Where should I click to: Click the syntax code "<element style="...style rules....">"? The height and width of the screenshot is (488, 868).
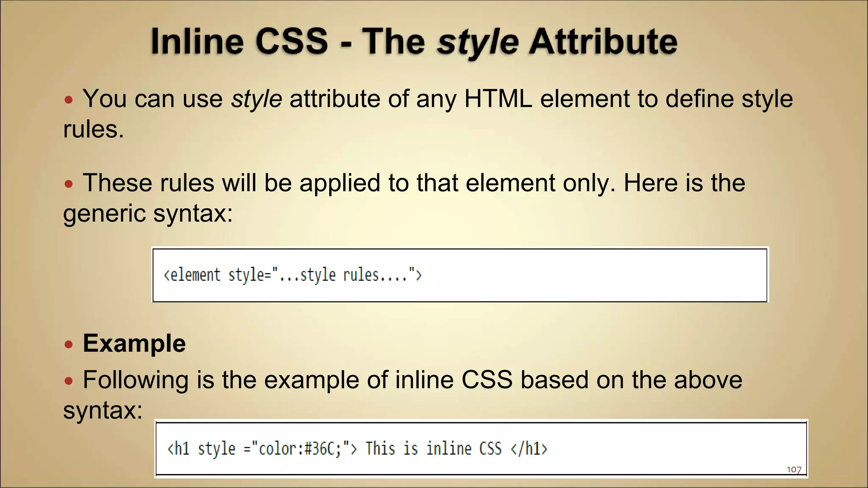point(293,274)
